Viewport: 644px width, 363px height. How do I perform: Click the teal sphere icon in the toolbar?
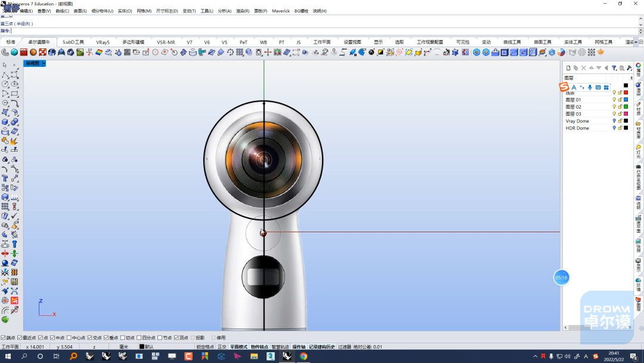[x=14, y=52]
